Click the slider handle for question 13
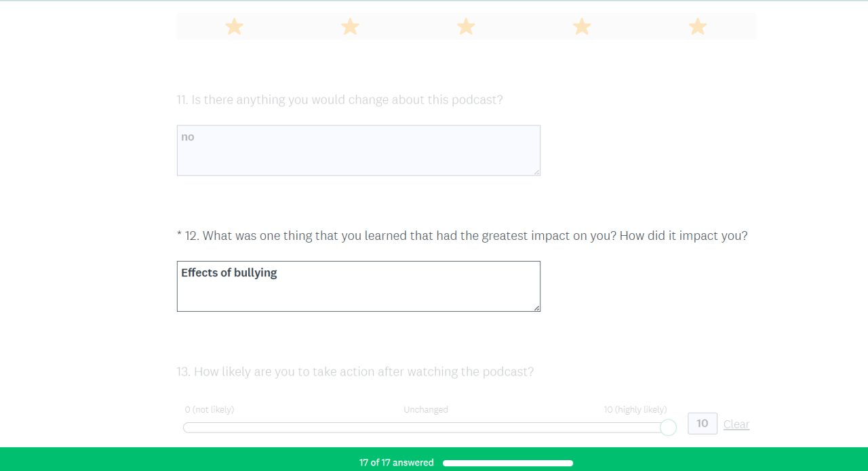This screenshot has width=868, height=471. coord(668,428)
